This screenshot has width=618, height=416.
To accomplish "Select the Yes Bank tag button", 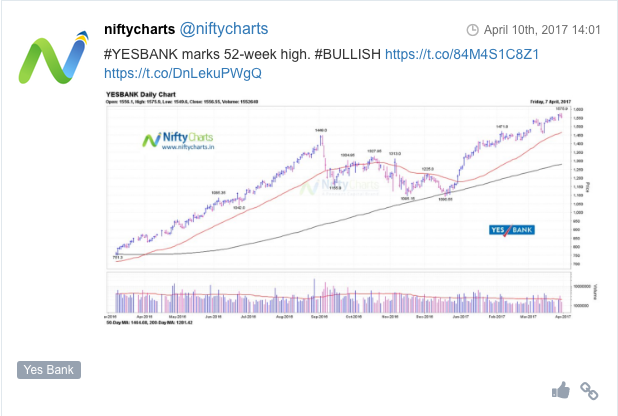I will pos(49,370).
